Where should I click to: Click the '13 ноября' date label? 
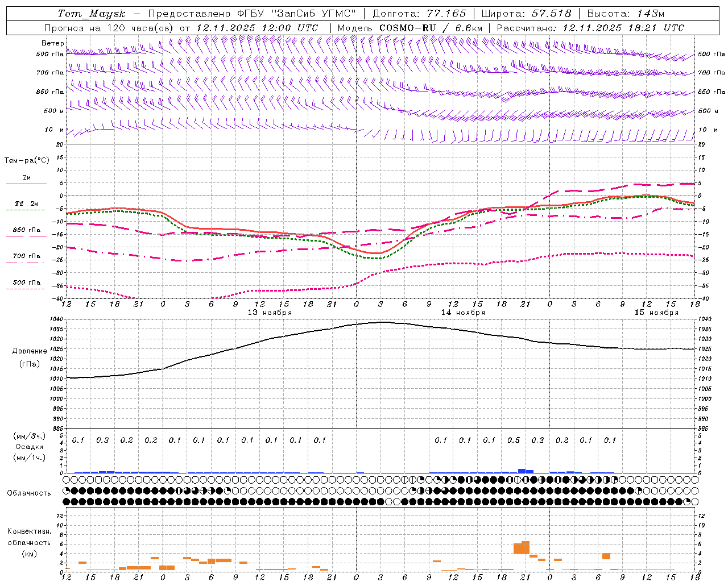pos(270,313)
